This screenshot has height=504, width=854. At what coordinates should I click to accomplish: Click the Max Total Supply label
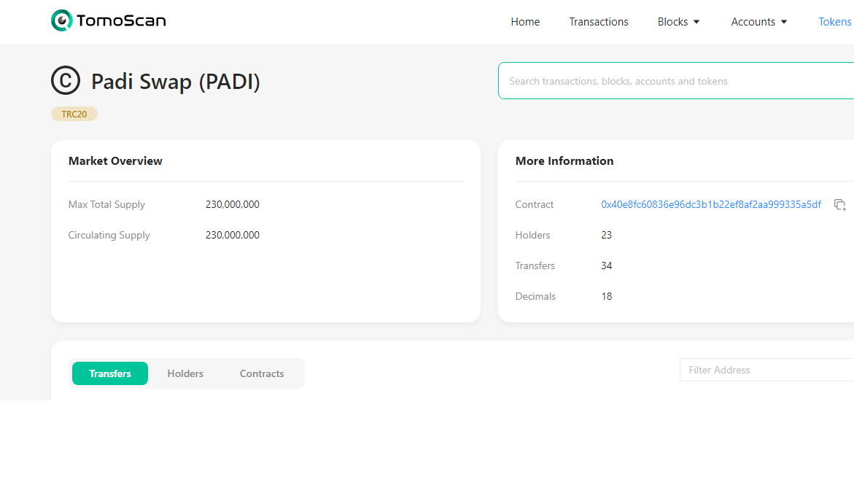click(106, 204)
